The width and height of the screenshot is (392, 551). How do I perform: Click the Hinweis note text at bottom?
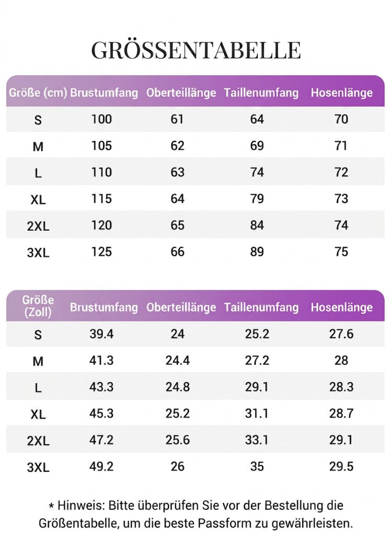196,514
